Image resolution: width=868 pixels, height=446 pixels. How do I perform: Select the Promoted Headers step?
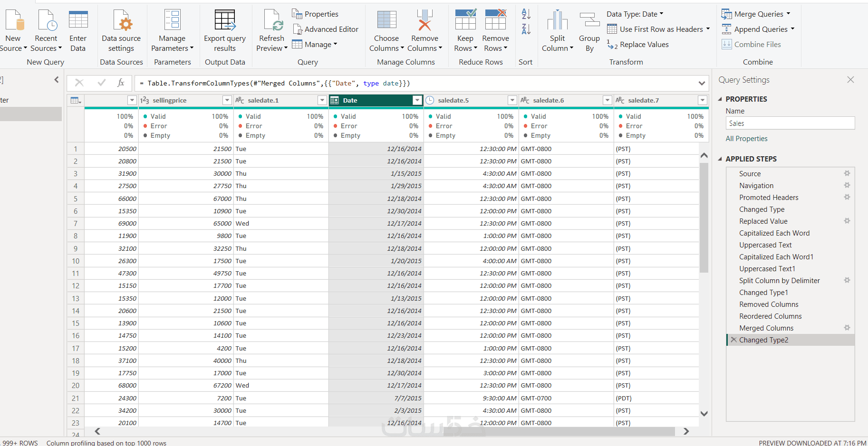[x=768, y=198]
